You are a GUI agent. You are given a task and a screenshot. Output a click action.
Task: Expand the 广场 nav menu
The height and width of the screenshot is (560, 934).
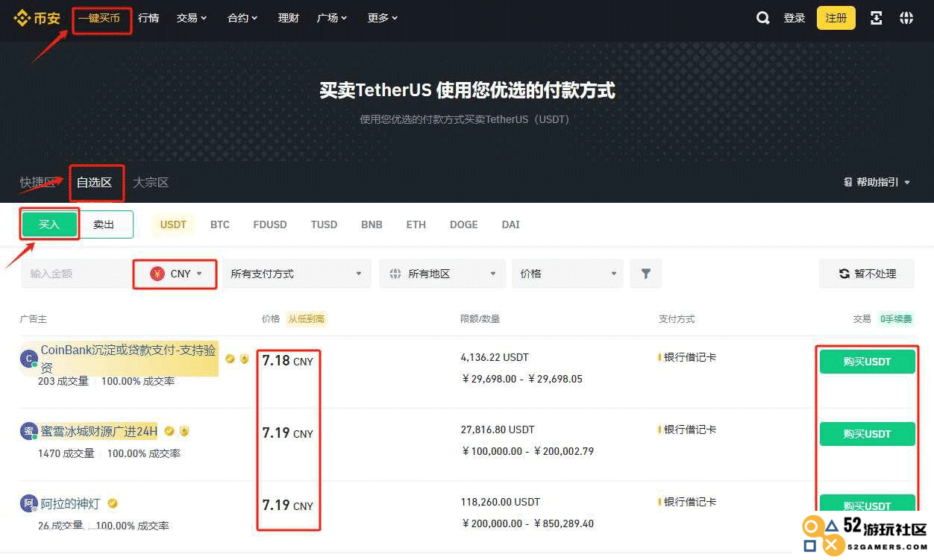point(332,18)
